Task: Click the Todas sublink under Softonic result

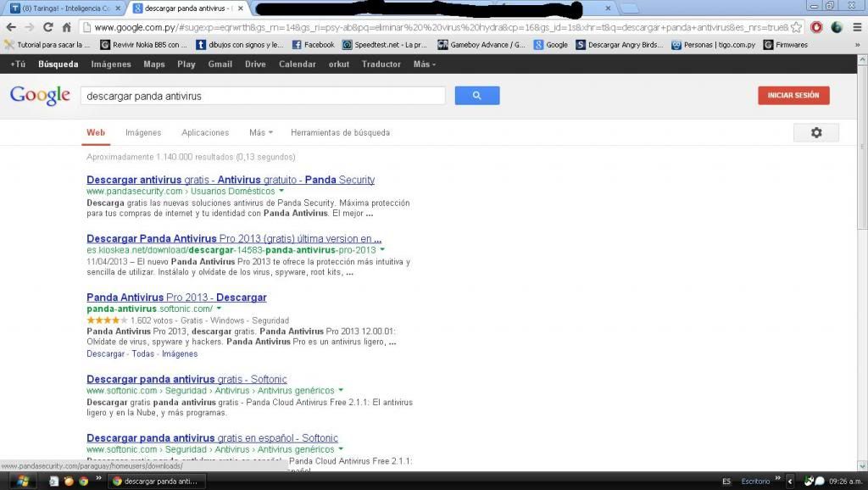Action: (142, 354)
